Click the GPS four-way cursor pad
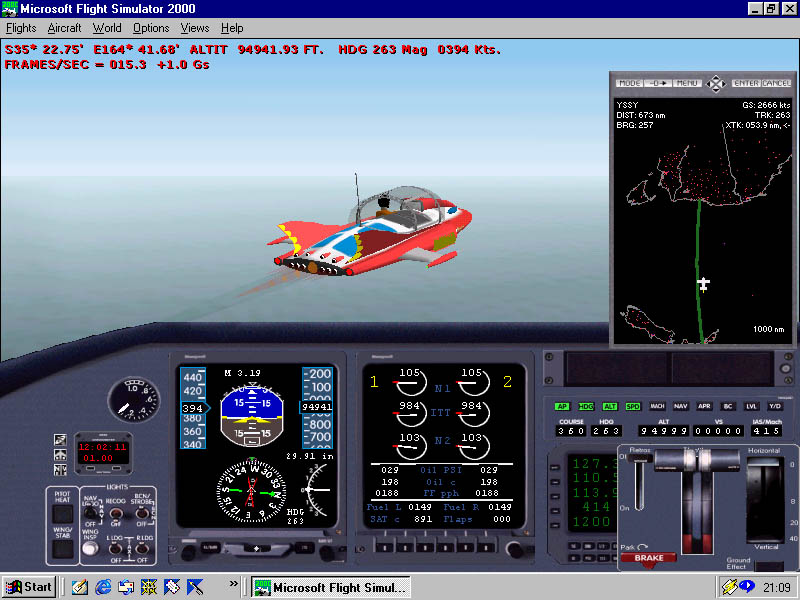The width and height of the screenshot is (800, 600). 716,84
